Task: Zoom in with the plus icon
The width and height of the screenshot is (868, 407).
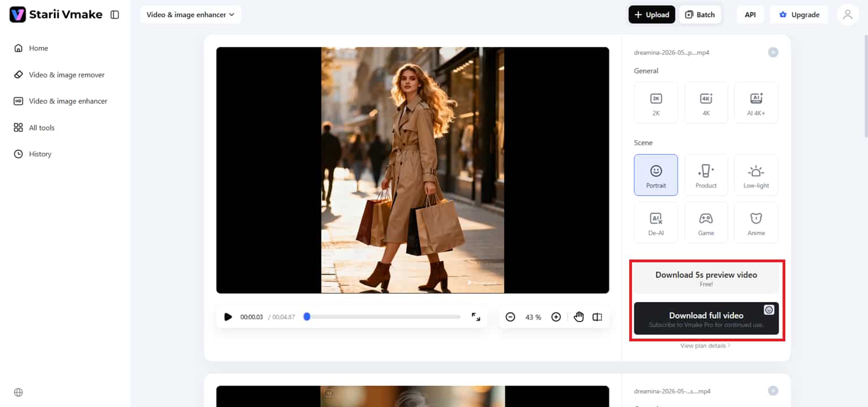Action: tap(556, 317)
